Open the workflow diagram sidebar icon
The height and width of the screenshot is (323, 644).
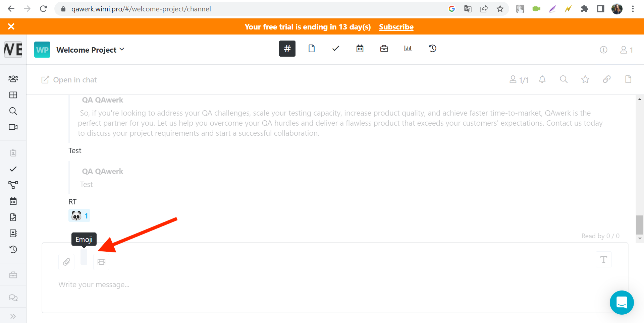pos(13,185)
